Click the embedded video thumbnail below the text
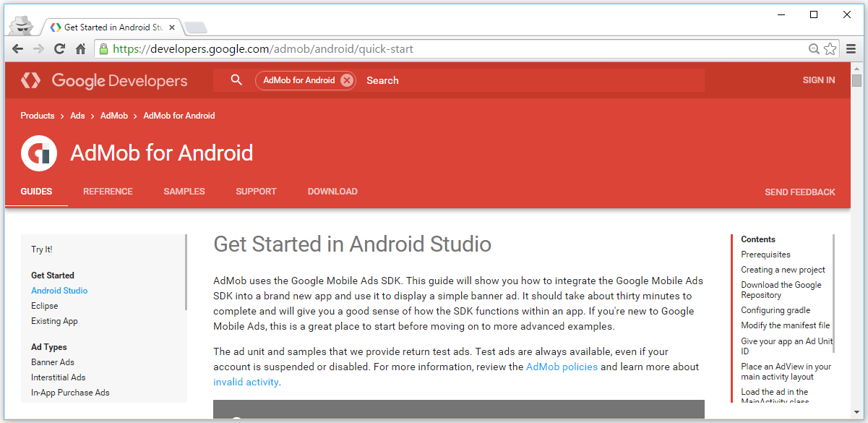This screenshot has height=423, width=868. pyautogui.click(x=459, y=409)
